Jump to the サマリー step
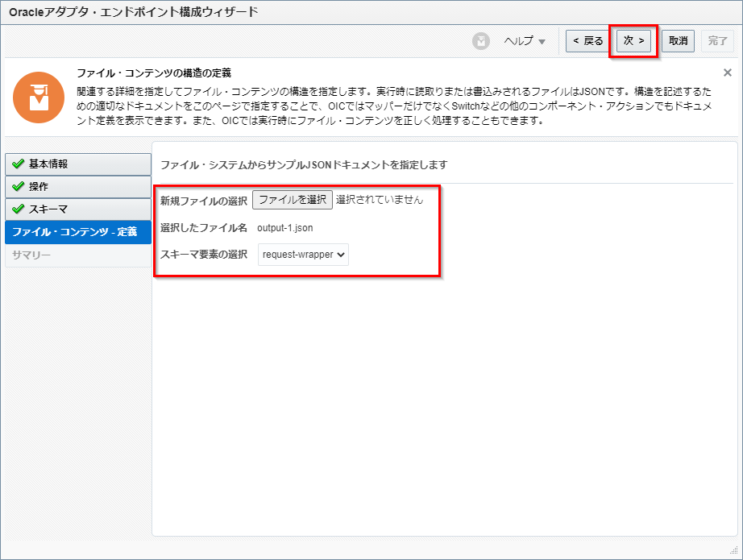Screen dimensions: 743x560 tap(31, 255)
